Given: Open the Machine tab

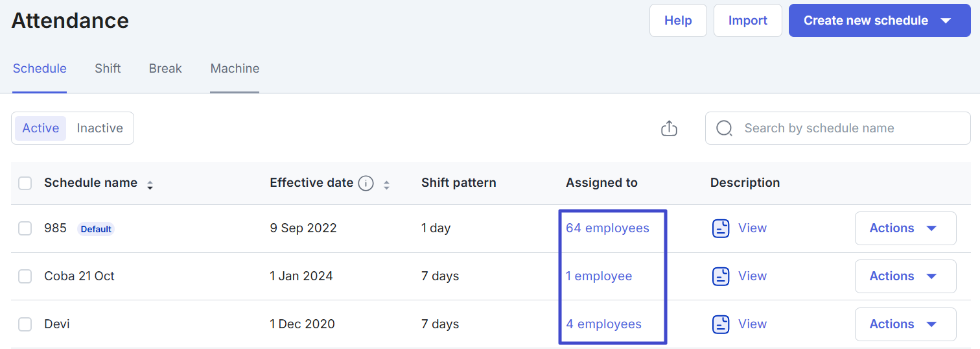Looking at the screenshot, I should click(235, 69).
